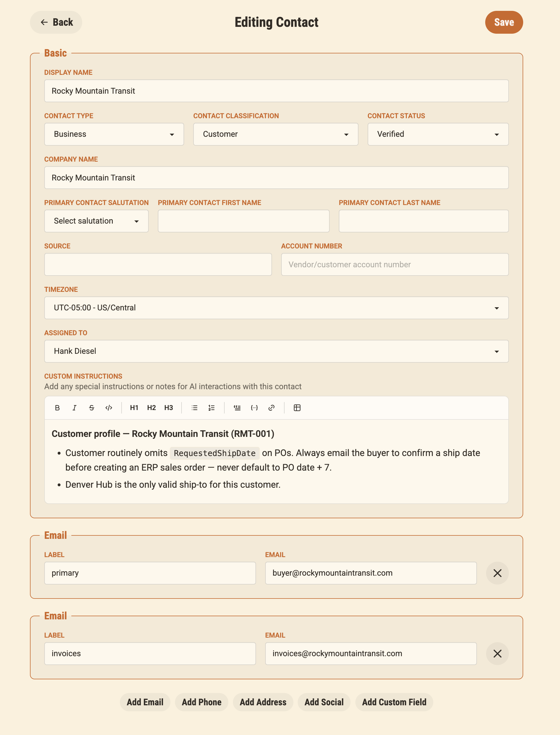Image resolution: width=560 pixels, height=735 pixels.
Task: Apply H2 heading formatting
Action: 151,407
